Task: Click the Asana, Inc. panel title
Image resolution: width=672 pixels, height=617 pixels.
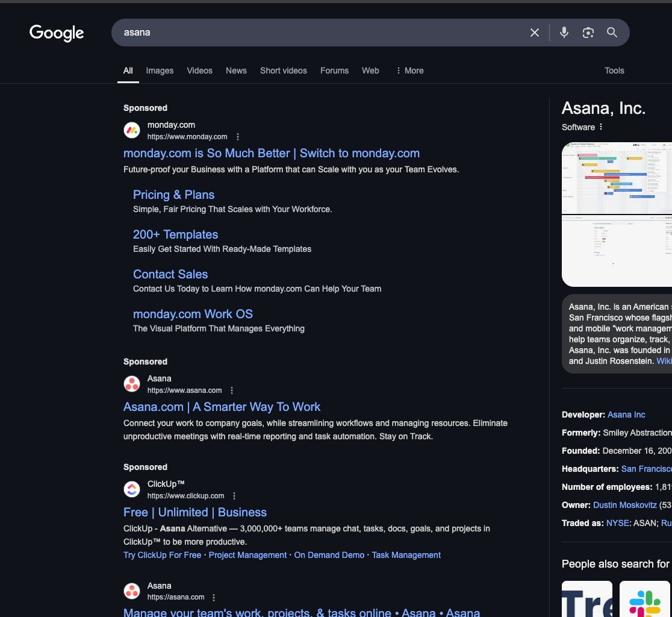Action: click(x=603, y=108)
